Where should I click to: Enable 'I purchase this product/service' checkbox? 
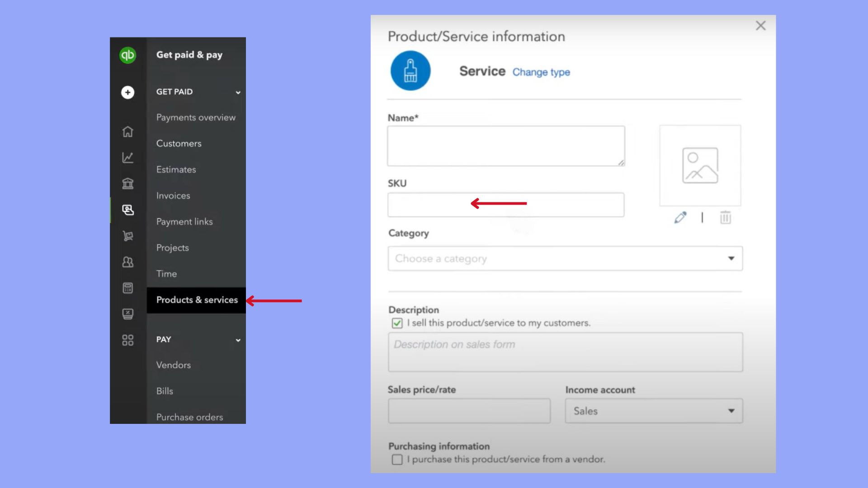click(397, 460)
